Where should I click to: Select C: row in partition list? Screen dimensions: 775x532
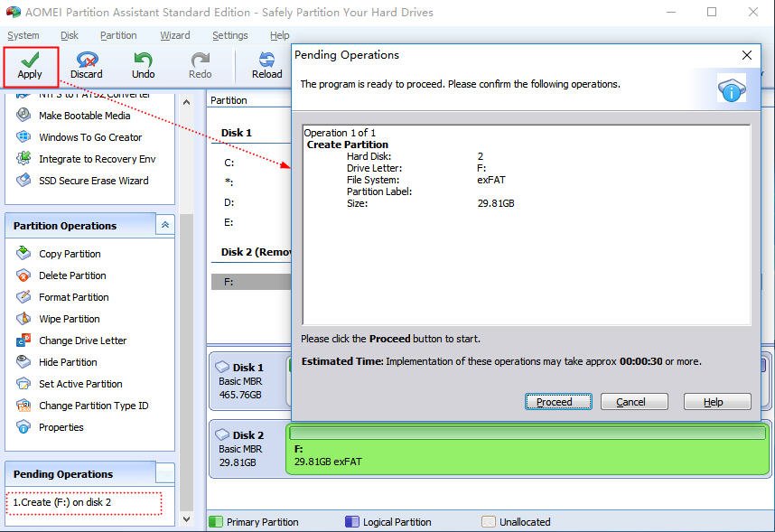(x=250, y=163)
